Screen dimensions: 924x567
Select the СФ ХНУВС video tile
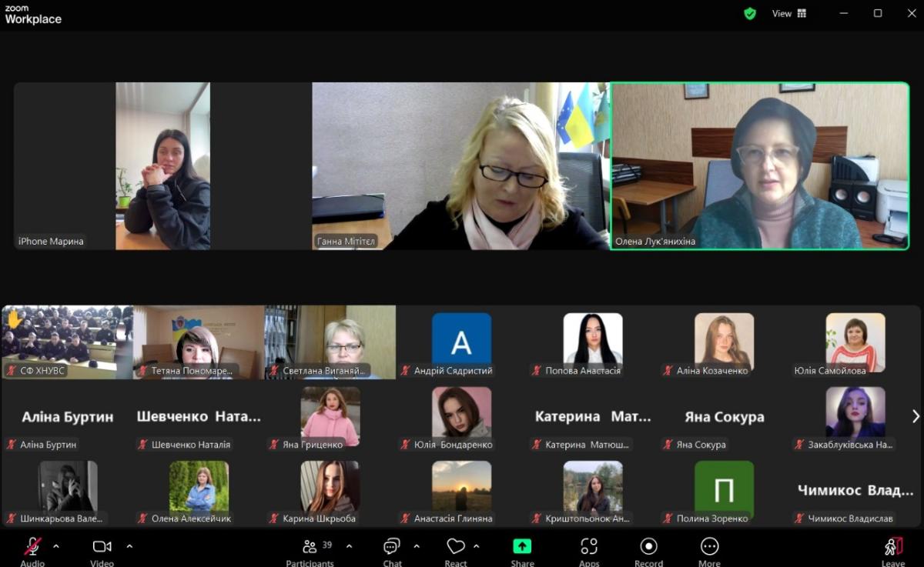(67, 342)
